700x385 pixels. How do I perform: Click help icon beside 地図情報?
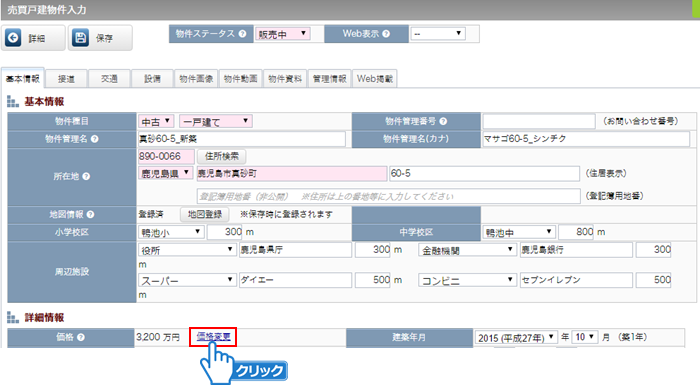tap(90, 214)
